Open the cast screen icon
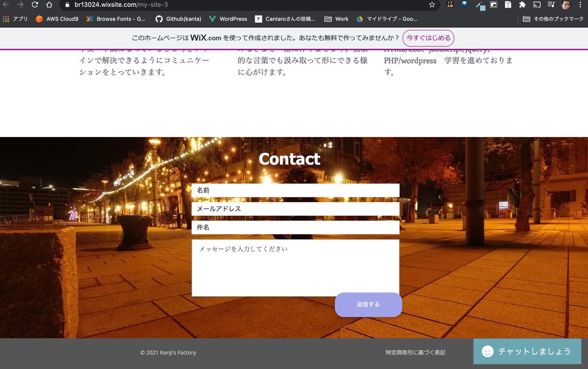The image size is (588, 369). (537, 5)
